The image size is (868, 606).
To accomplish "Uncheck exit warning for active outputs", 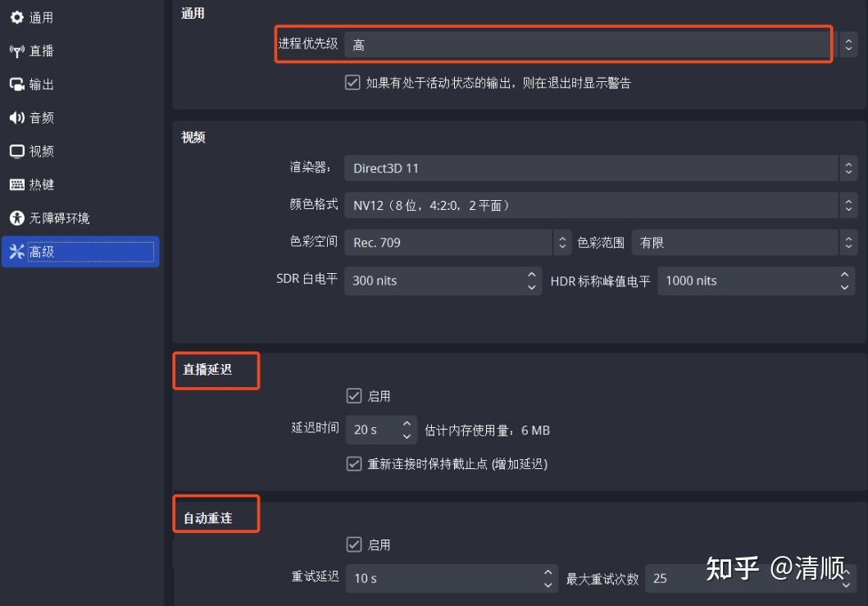I will pyautogui.click(x=352, y=82).
